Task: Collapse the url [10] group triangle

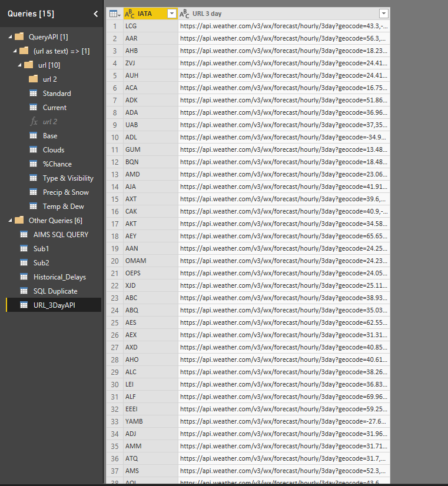Action: (x=19, y=65)
